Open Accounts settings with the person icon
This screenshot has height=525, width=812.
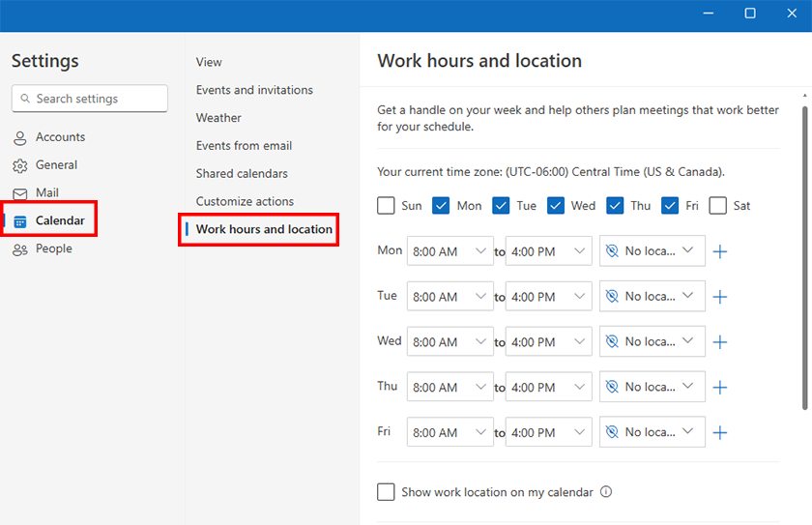pos(20,137)
